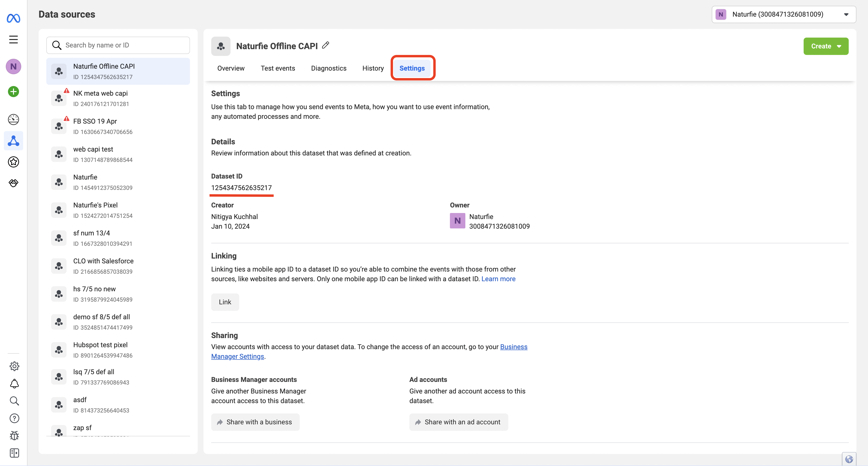Click Share with an ad account button
This screenshot has width=868, height=466.
tap(459, 422)
